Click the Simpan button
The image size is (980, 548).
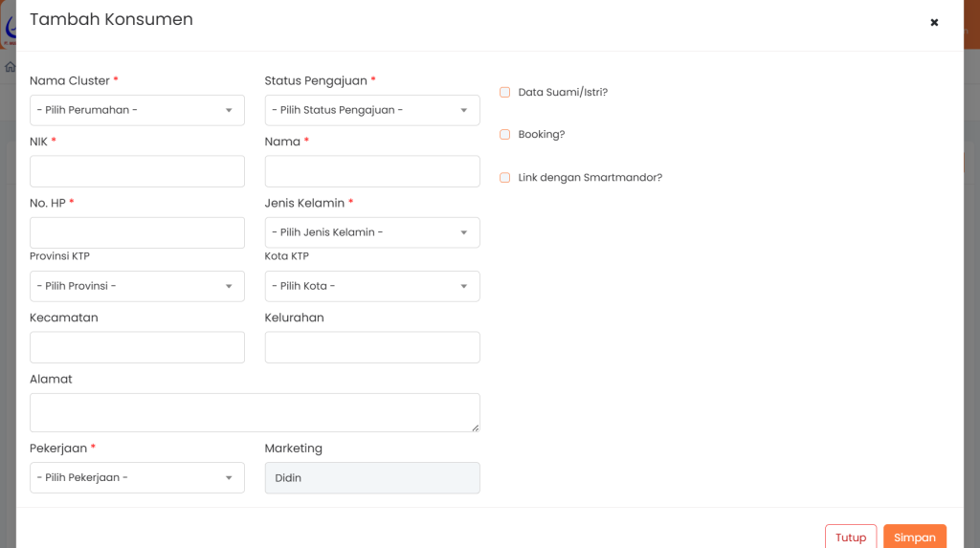914,537
